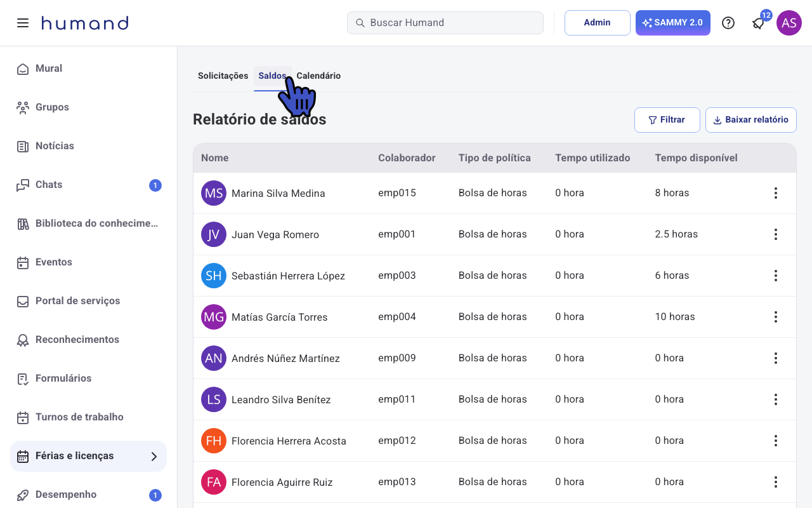Click collaborator code emp004

[397, 317]
